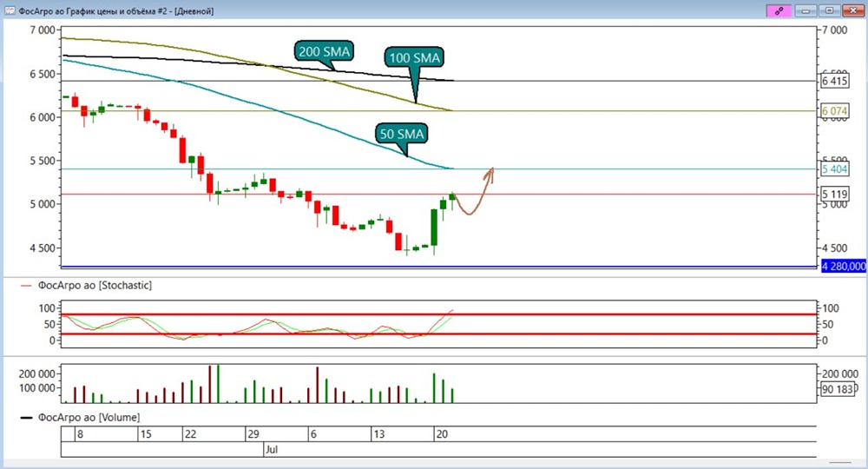Screen dimensions: 868x469
Task: Select date 29 on the time axis
Action: click(253, 434)
